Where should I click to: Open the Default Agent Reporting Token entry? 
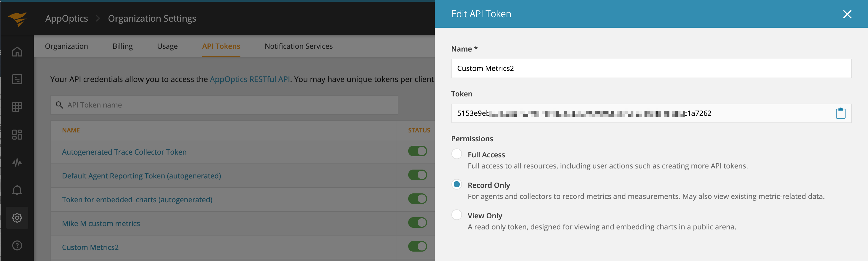pyautogui.click(x=141, y=176)
